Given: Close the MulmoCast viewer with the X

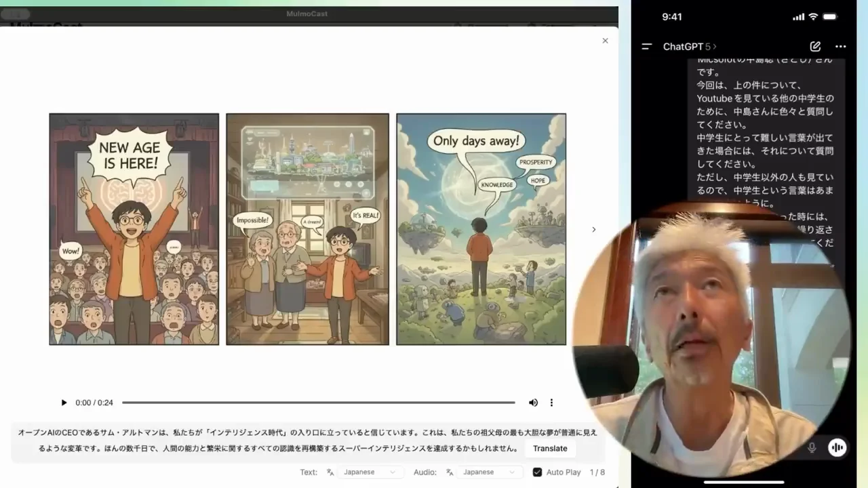Looking at the screenshot, I should pyautogui.click(x=605, y=41).
